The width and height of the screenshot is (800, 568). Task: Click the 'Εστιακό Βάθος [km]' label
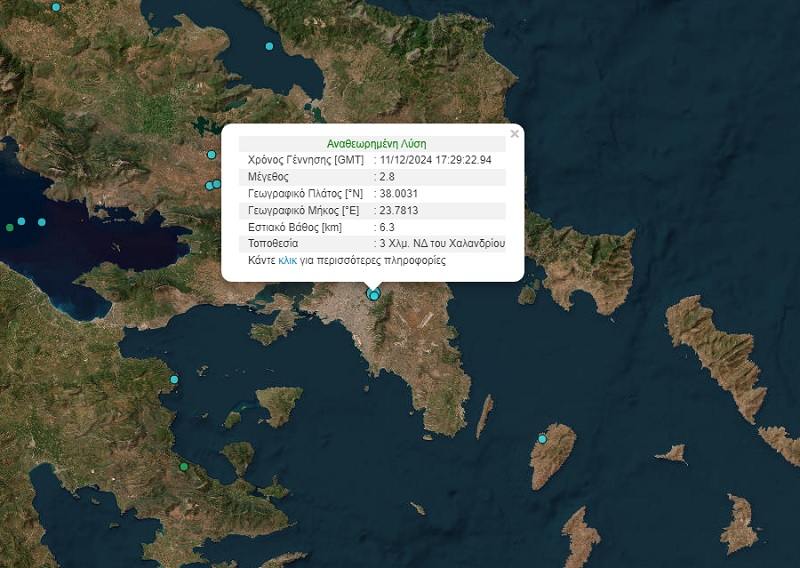pyautogui.click(x=295, y=227)
